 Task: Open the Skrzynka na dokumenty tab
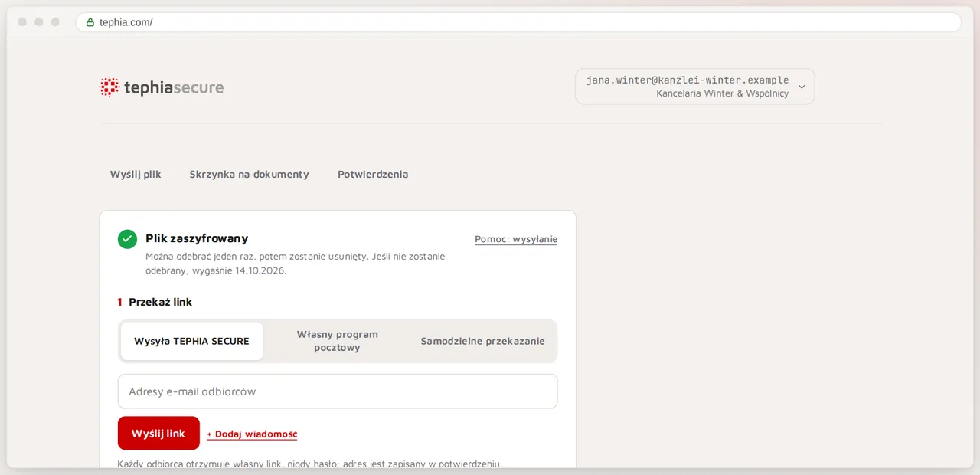[x=250, y=174]
